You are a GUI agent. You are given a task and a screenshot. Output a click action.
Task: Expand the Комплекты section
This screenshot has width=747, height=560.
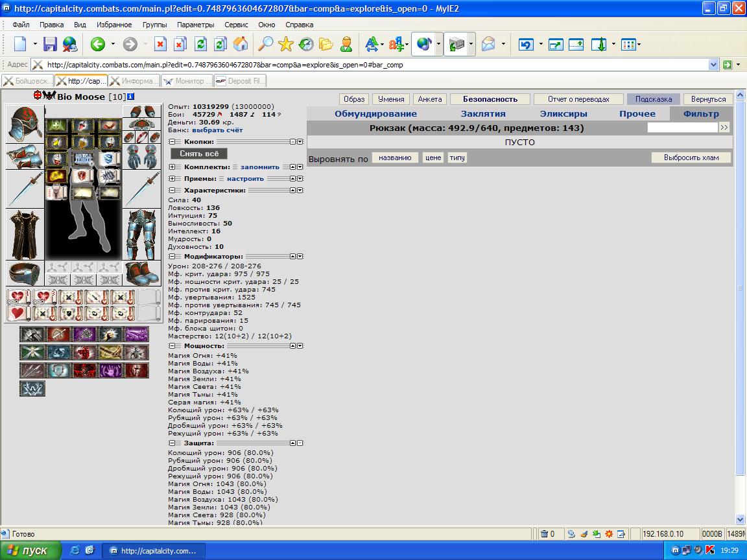pyautogui.click(x=172, y=167)
